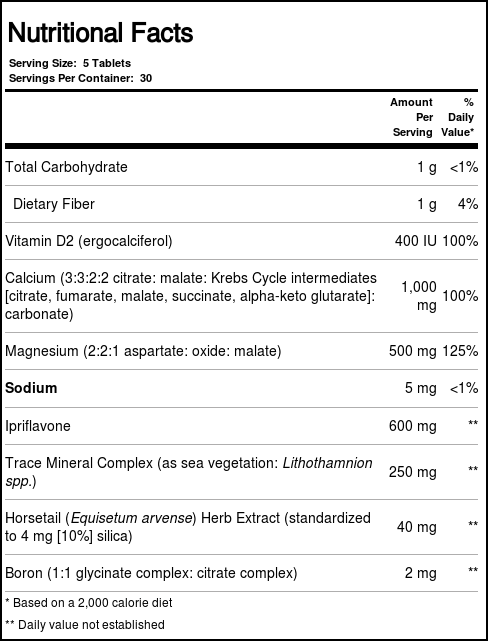Click the Amount Per Serving column header
This screenshot has width=488, height=641.
[x=411, y=117]
